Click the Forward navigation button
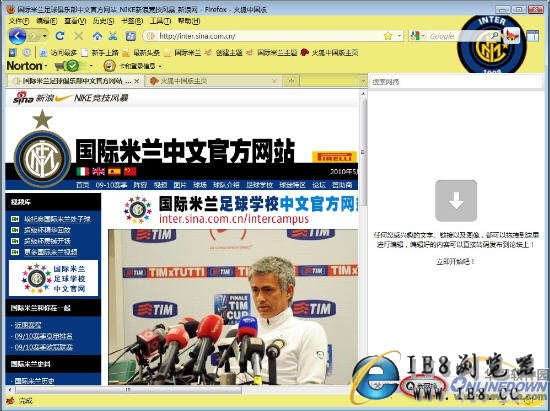 coord(34,36)
